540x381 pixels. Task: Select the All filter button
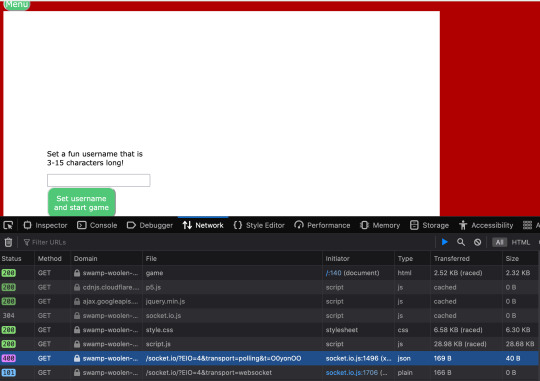[x=499, y=243]
